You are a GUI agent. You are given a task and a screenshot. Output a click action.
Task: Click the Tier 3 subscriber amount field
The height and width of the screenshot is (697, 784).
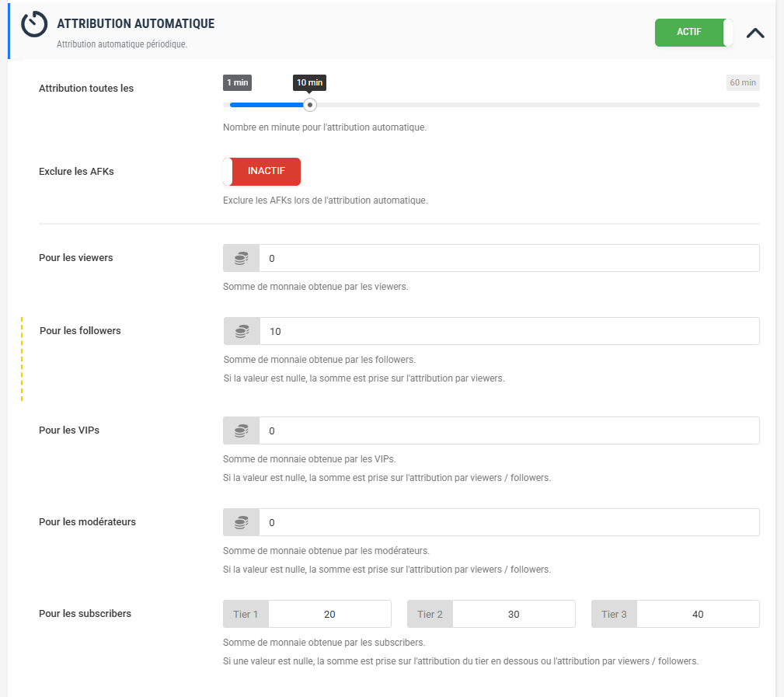pyautogui.click(x=698, y=614)
